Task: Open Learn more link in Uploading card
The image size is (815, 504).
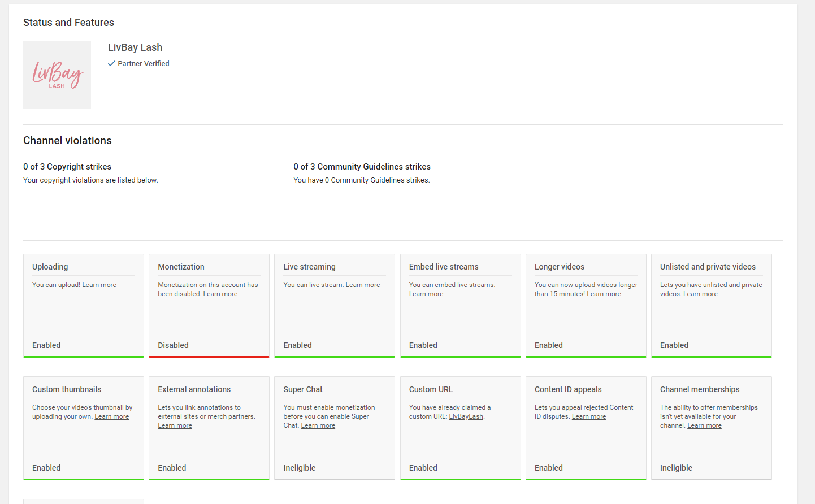Action: point(99,285)
